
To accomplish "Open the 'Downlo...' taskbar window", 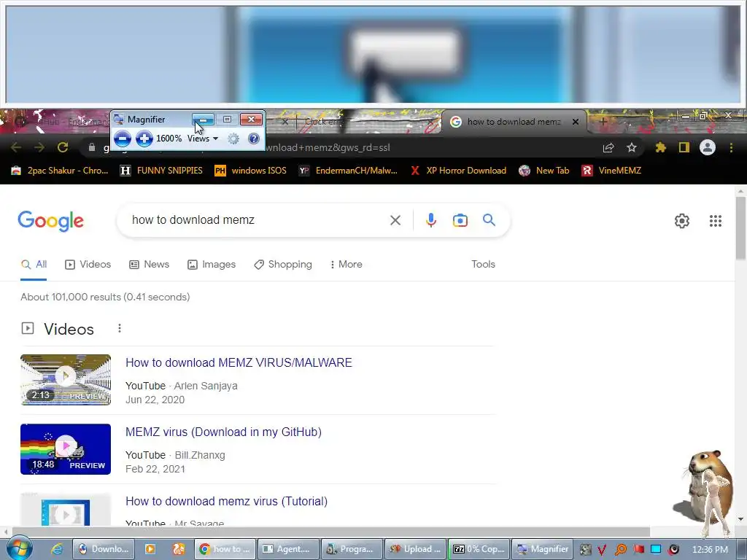I will (x=104, y=549).
